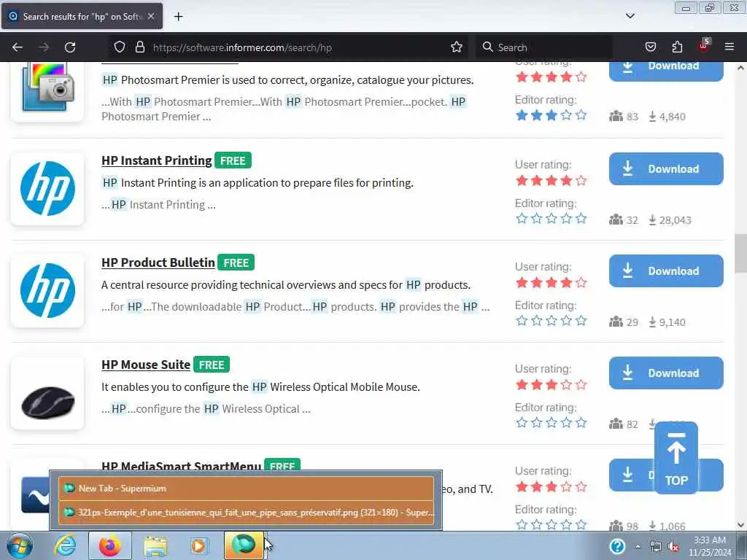Open the HP Photosmart Premier thumbnail

(x=47, y=91)
